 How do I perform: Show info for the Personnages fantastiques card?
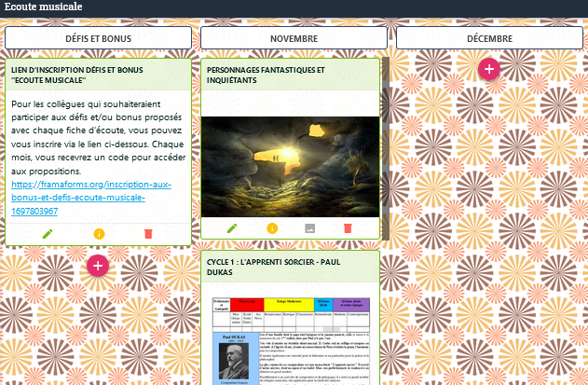point(272,227)
